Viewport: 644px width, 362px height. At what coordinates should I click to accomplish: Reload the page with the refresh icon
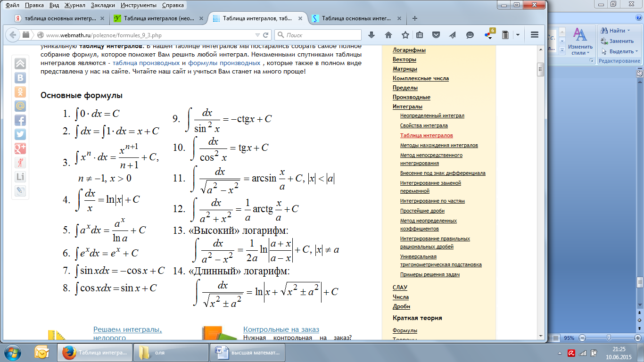[266, 35]
